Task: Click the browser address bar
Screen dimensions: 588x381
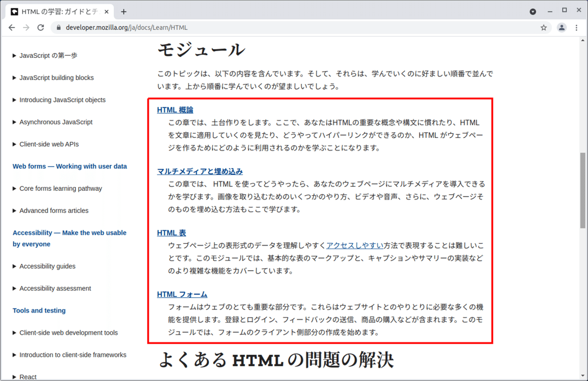Action: coord(196,28)
